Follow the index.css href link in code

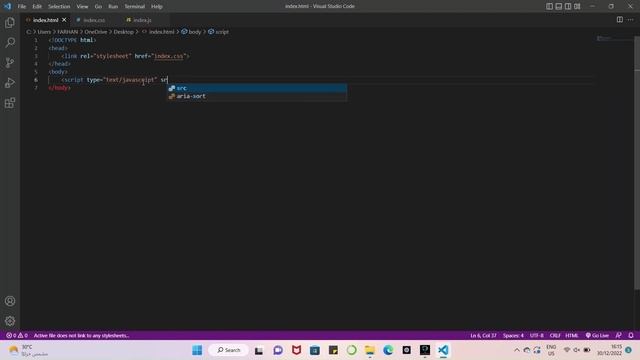[x=169, y=56]
